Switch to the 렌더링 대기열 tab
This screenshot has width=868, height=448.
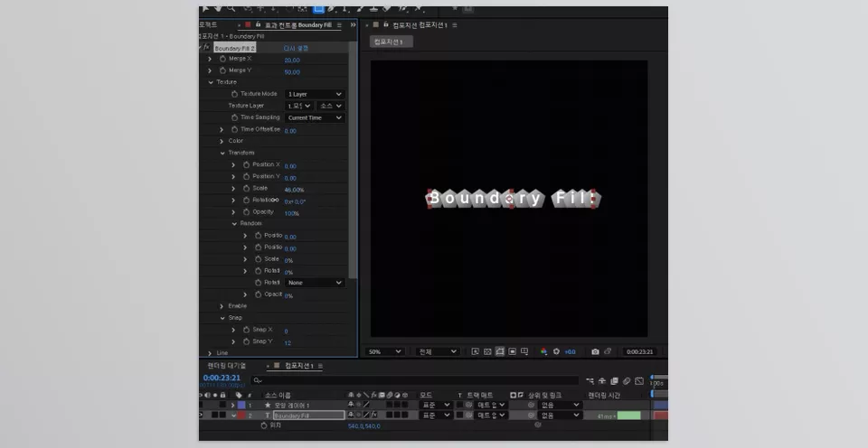pyautogui.click(x=226, y=366)
